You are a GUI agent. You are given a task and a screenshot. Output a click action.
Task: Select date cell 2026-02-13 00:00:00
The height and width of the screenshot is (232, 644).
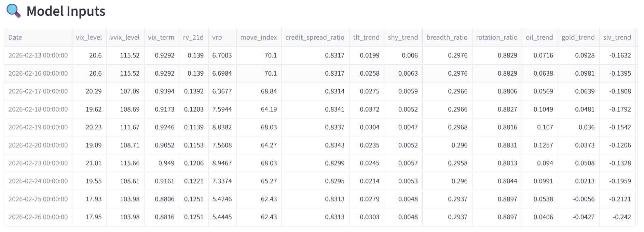click(x=38, y=55)
